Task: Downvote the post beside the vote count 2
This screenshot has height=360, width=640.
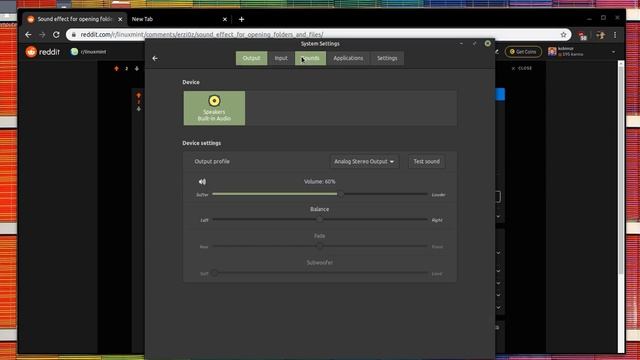Action: pyautogui.click(x=137, y=69)
